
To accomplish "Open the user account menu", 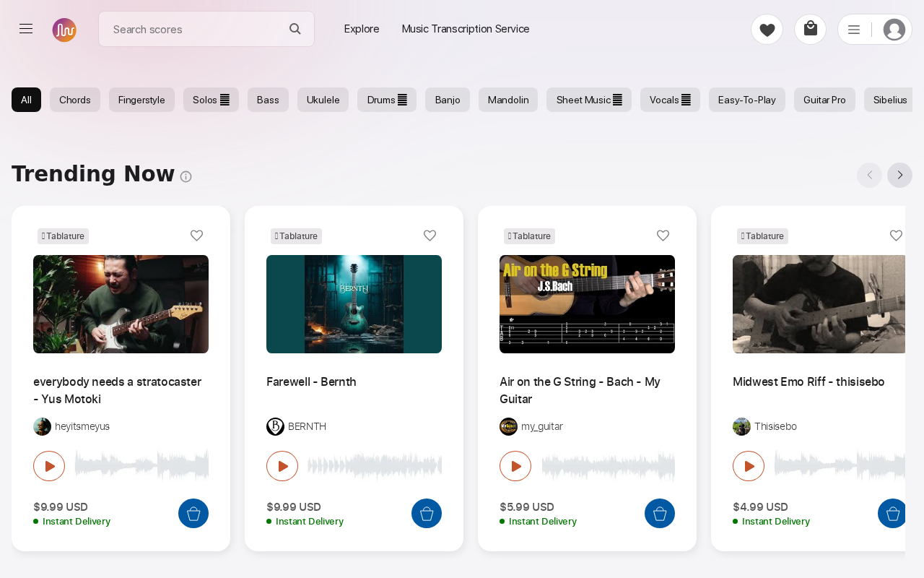I will [875, 30].
